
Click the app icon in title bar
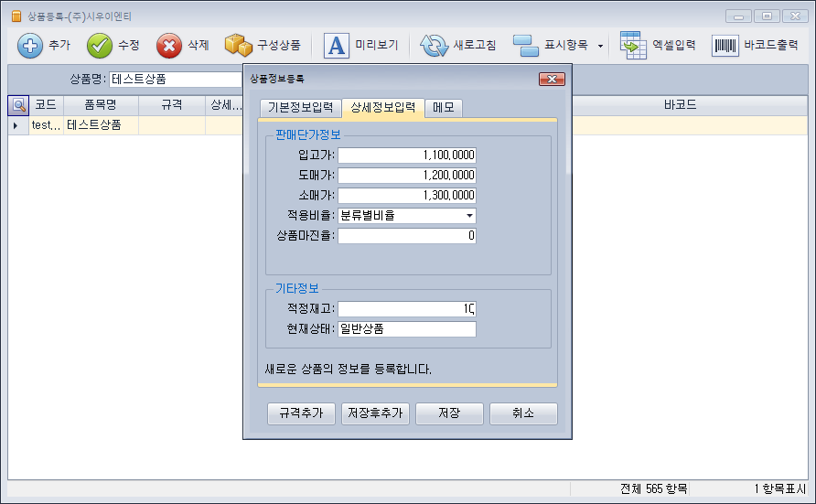click(16, 16)
